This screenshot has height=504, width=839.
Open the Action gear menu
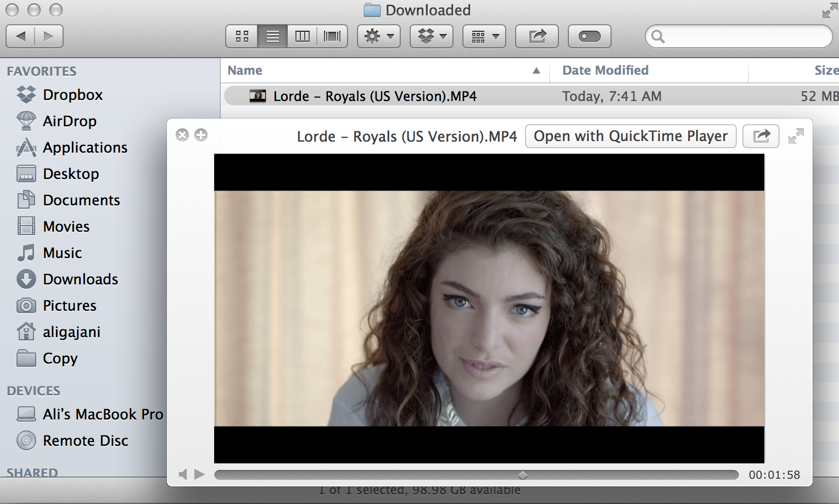click(x=379, y=36)
